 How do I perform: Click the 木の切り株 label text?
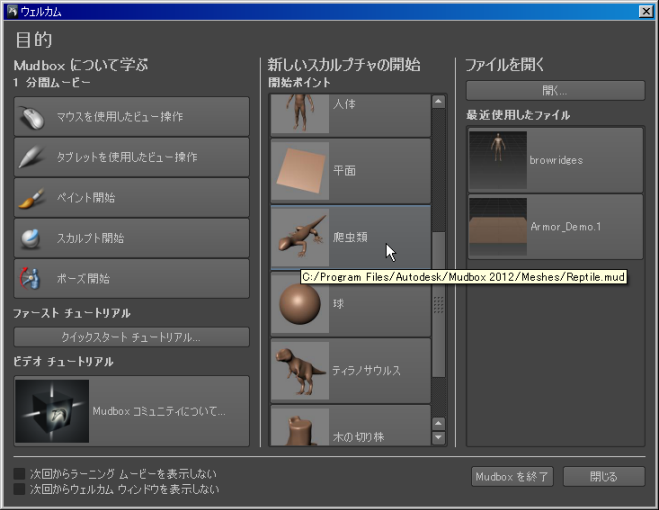[358, 437]
